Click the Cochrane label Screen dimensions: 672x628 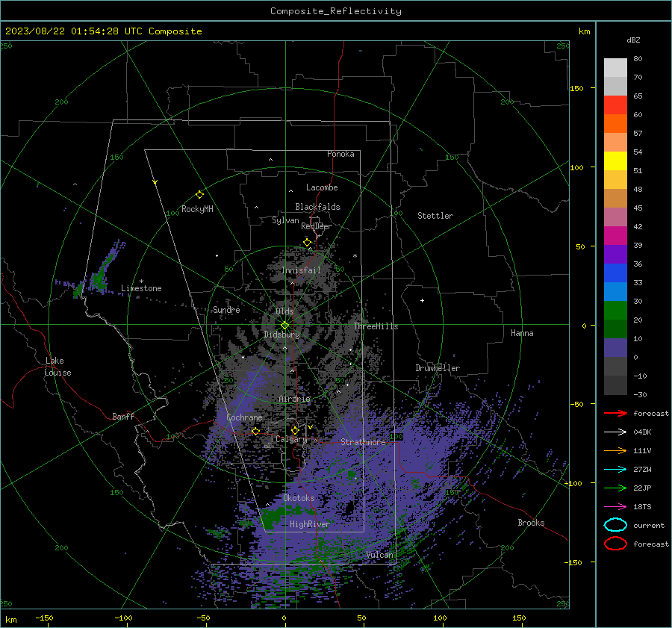coord(244,417)
